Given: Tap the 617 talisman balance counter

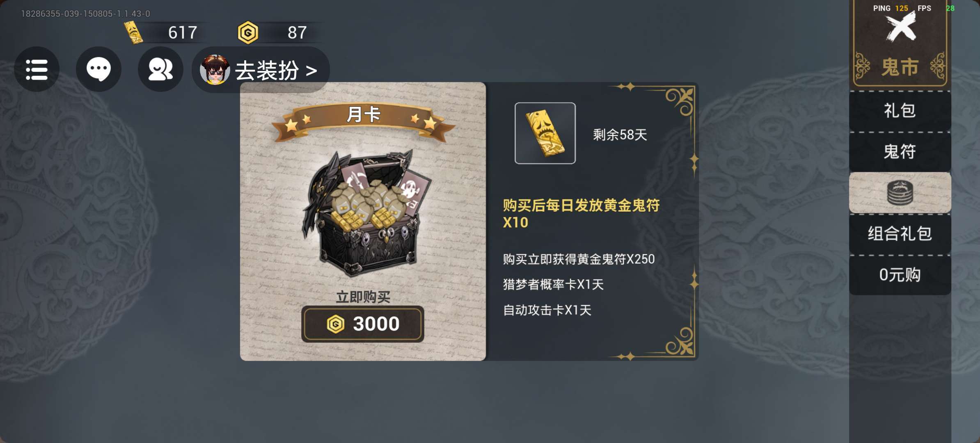Looking at the screenshot, I should pos(183,32).
